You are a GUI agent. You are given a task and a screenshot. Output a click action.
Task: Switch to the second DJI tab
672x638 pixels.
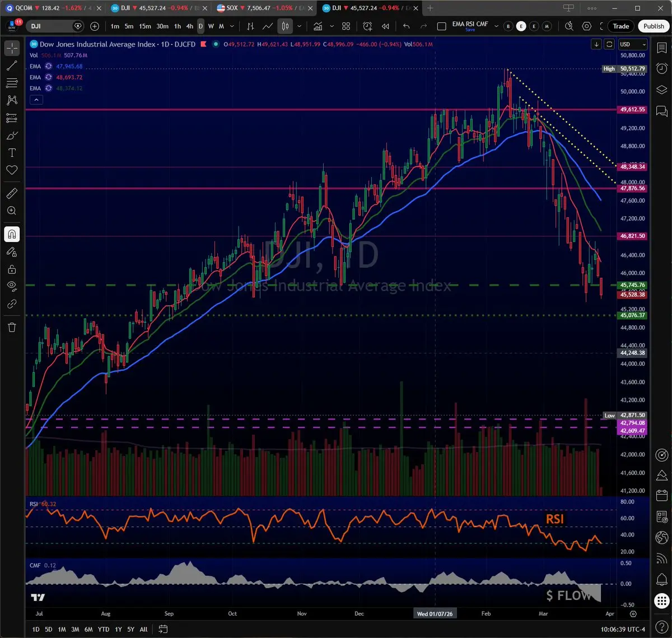pyautogui.click(x=370, y=8)
